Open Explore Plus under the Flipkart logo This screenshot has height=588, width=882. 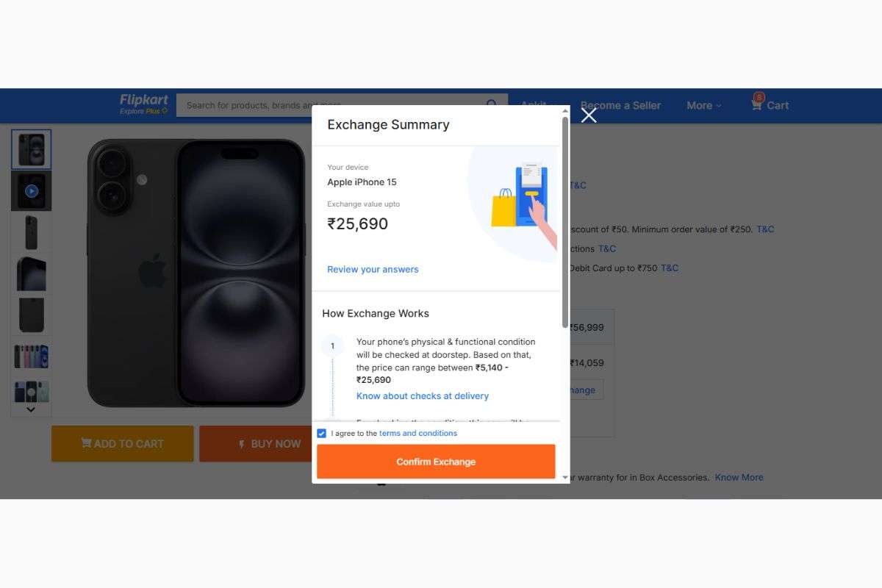click(x=143, y=110)
